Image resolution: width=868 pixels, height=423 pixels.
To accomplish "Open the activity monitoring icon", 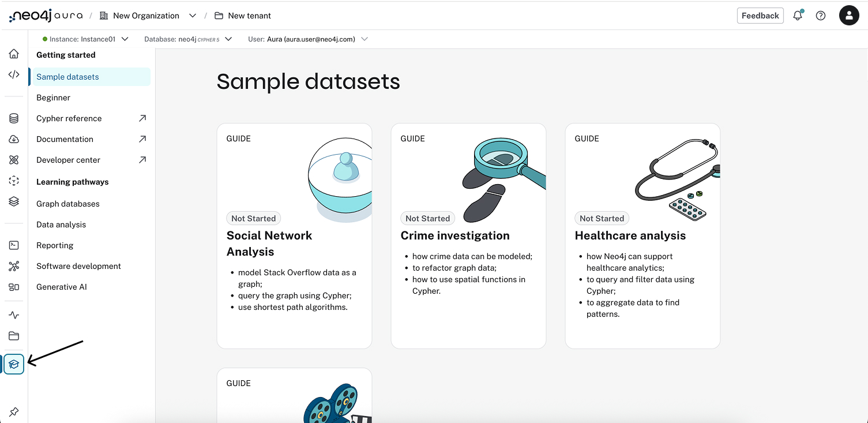I will [x=13, y=315].
